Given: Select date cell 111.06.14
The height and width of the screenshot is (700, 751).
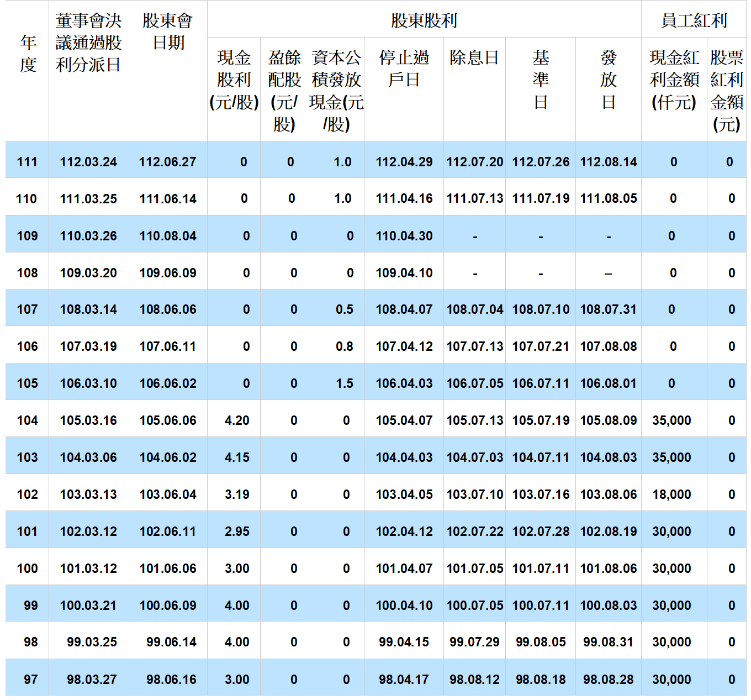Looking at the screenshot, I should tap(168, 199).
